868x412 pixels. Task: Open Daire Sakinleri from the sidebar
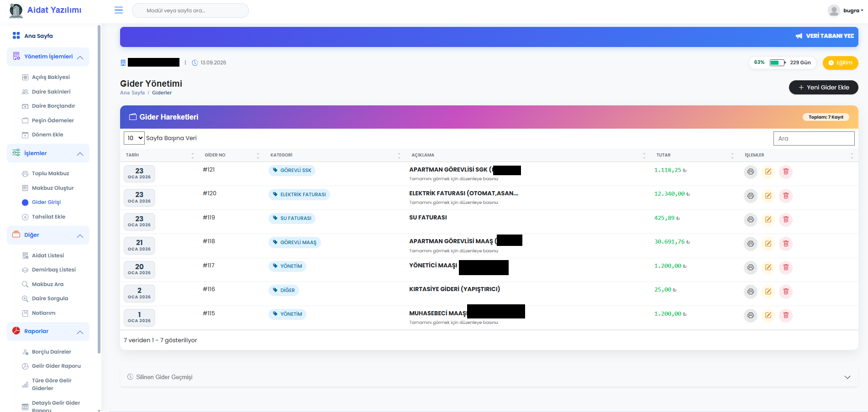pyautogui.click(x=51, y=92)
